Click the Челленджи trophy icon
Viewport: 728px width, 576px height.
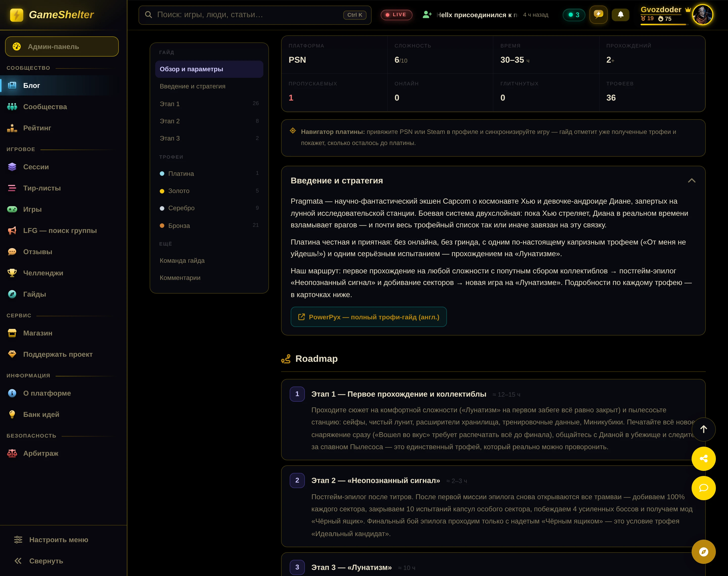[x=12, y=273]
